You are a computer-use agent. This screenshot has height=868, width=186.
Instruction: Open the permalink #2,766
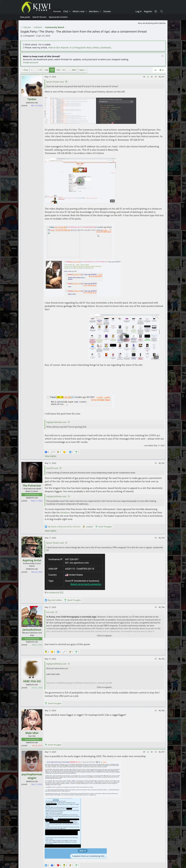coord(161,710)
